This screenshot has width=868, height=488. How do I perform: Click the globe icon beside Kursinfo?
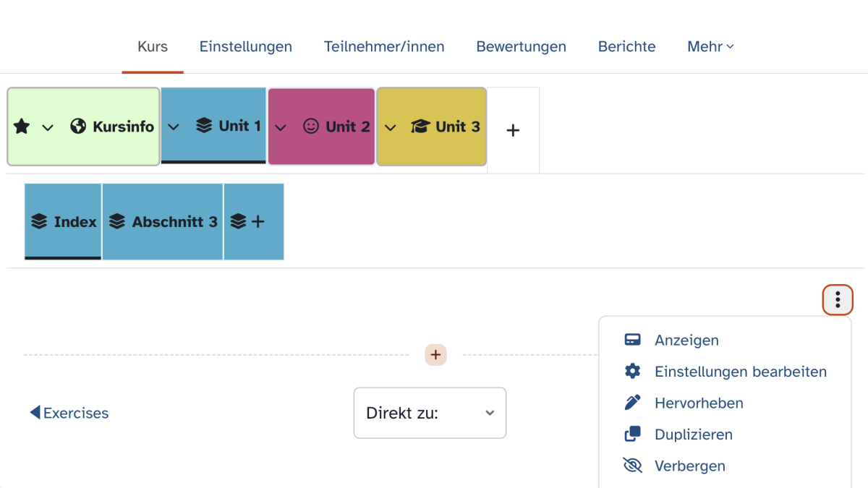78,127
